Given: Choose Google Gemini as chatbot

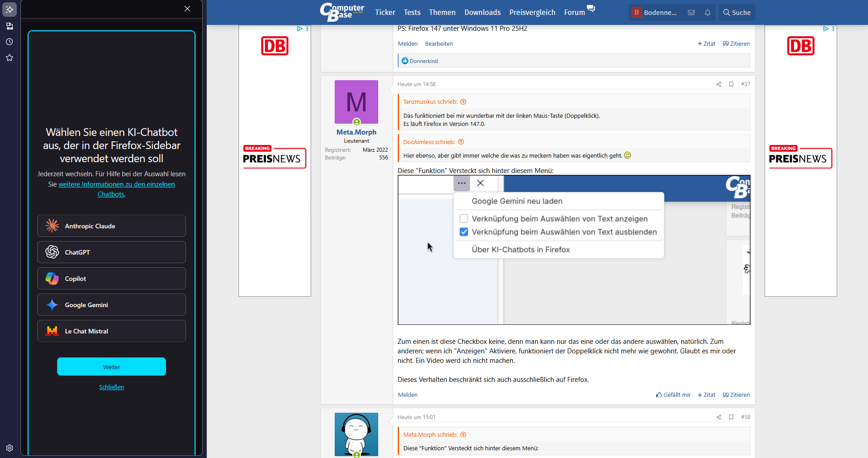Looking at the screenshot, I should click(x=112, y=305).
